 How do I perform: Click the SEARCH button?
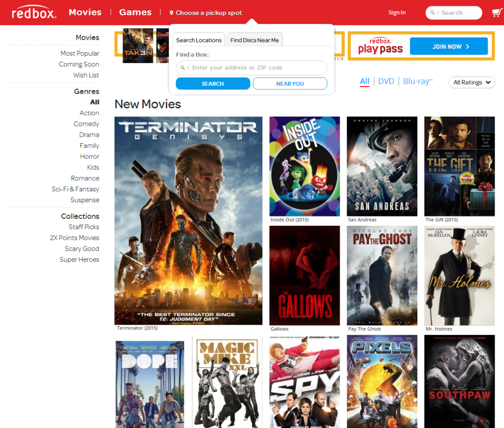pyautogui.click(x=213, y=83)
